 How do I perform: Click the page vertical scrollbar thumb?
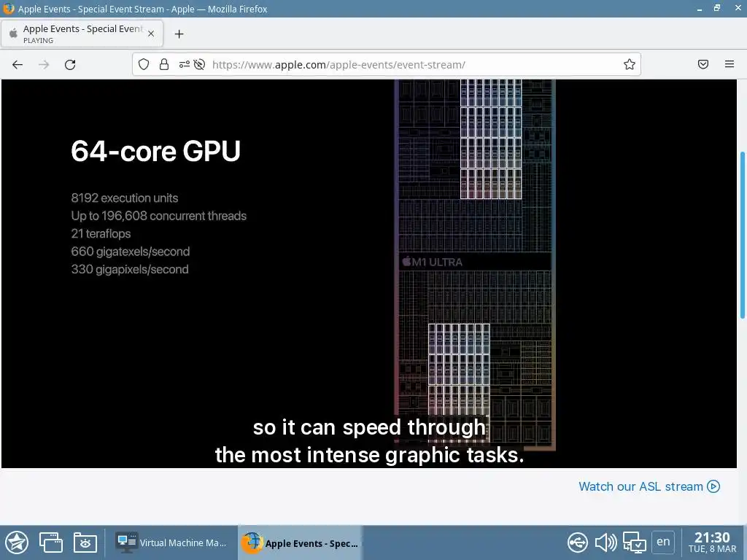743,236
